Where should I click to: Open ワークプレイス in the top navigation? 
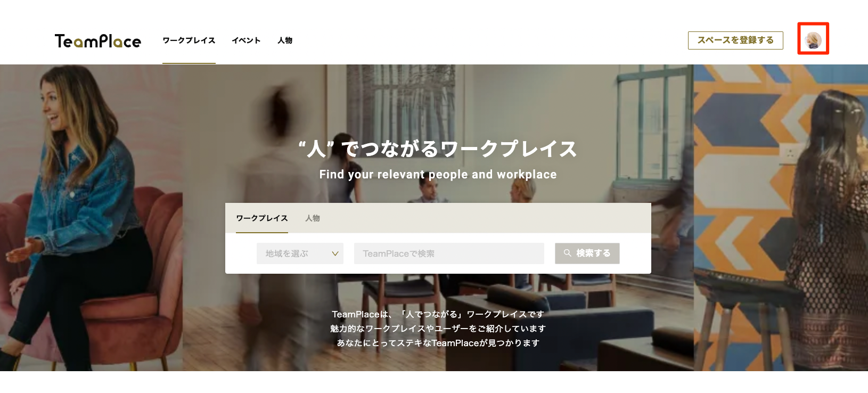tap(189, 40)
